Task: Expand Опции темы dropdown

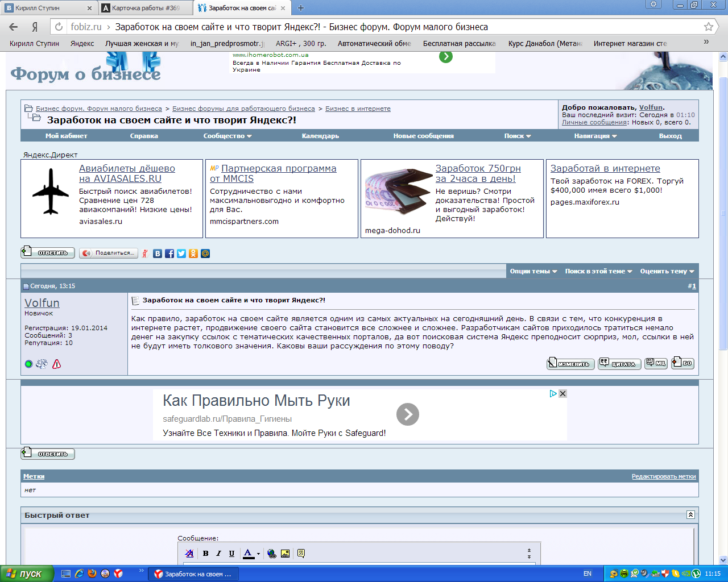Action: [x=533, y=271]
